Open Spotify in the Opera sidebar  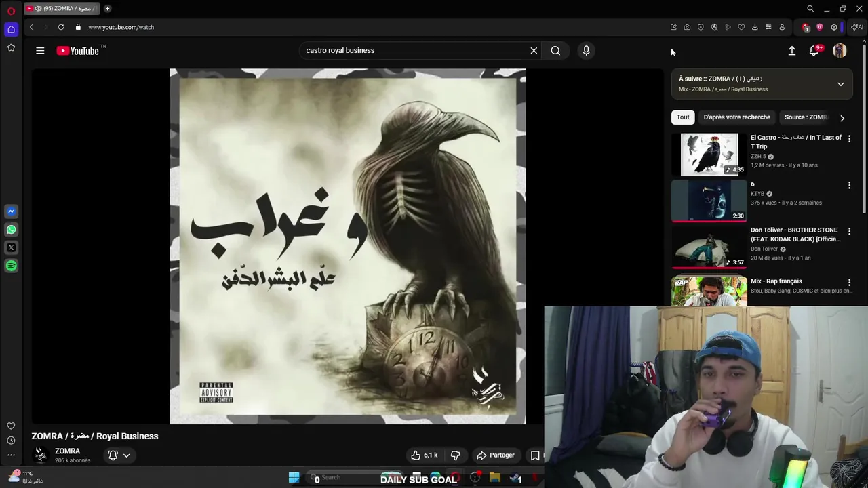pos(11,266)
